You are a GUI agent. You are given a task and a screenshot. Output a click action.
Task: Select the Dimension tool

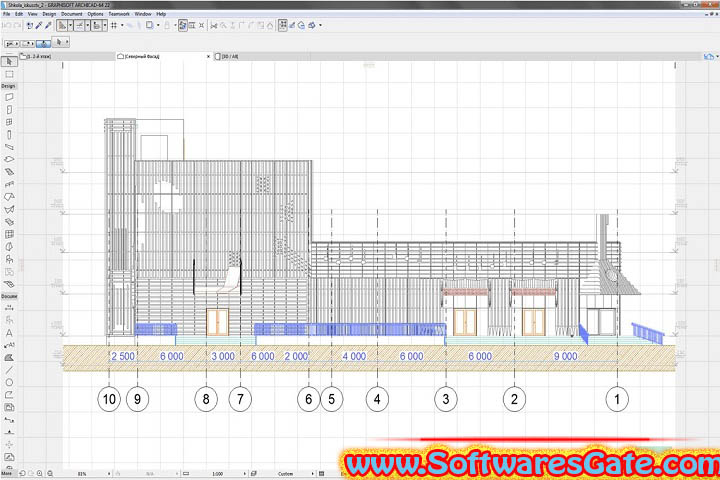[9, 308]
